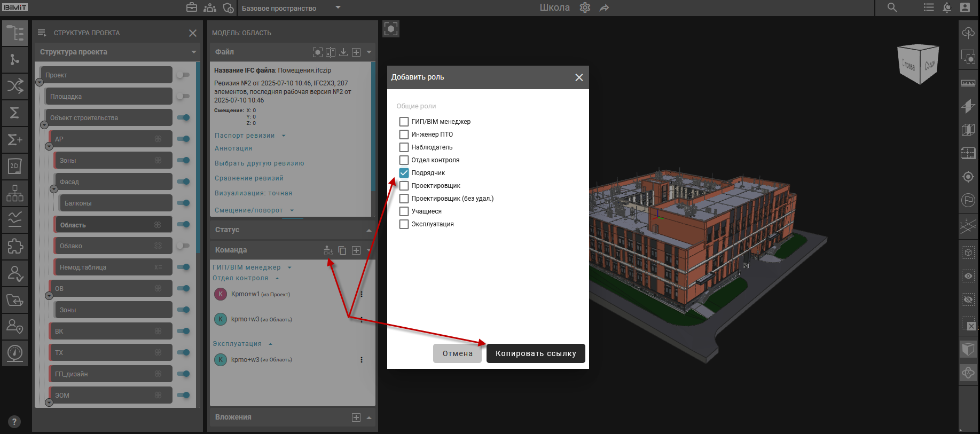Click the notifications bell icon
Screen dimensions: 980x434
point(947,7)
